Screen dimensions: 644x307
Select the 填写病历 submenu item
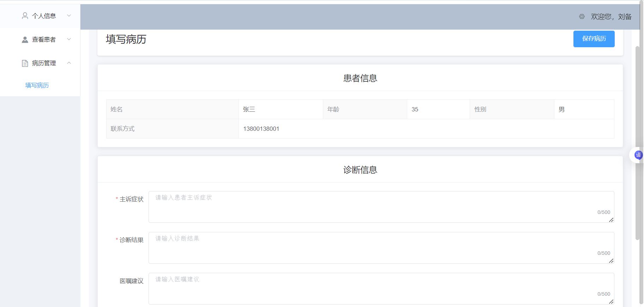pyautogui.click(x=37, y=85)
